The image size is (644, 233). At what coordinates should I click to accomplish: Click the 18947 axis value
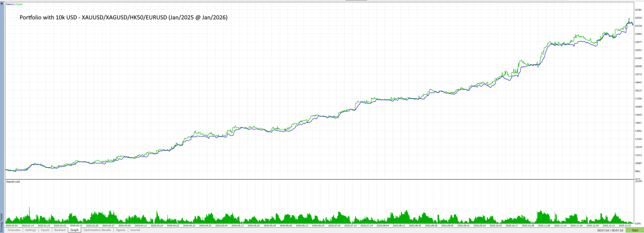point(638,82)
